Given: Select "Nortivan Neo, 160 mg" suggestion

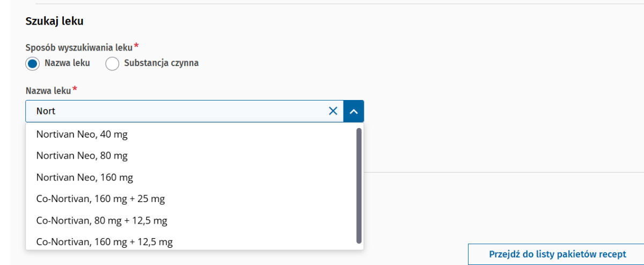Looking at the screenshot, I should coord(85,177).
